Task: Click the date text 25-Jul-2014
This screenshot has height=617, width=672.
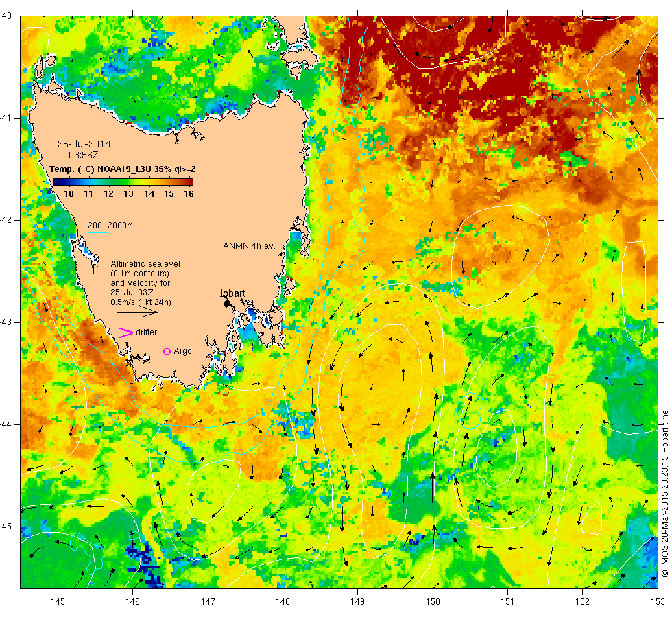Action: (84, 144)
